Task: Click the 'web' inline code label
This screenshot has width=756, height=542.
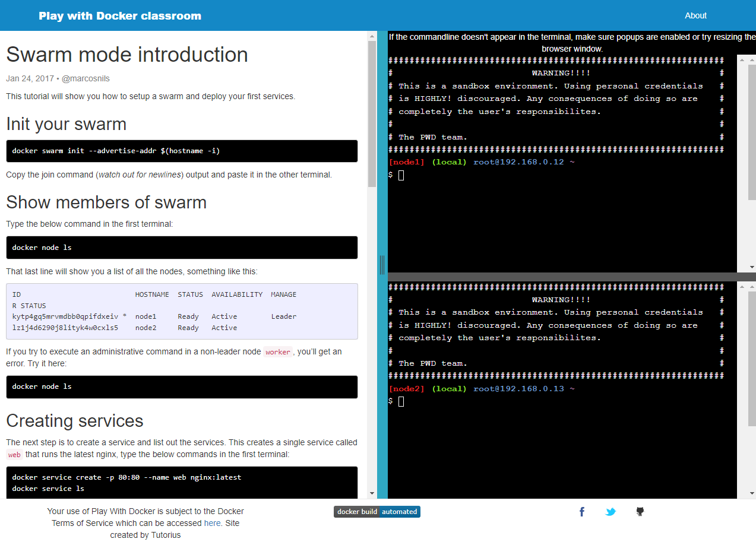Action: click(x=14, y=455)
